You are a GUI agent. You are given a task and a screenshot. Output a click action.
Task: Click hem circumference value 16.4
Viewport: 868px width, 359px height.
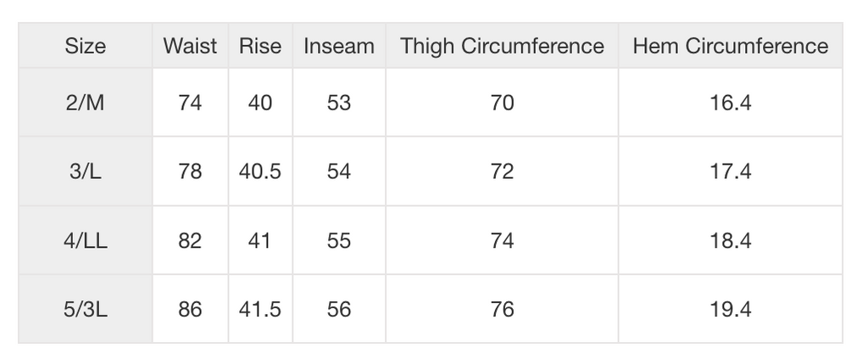coord(730,104)
